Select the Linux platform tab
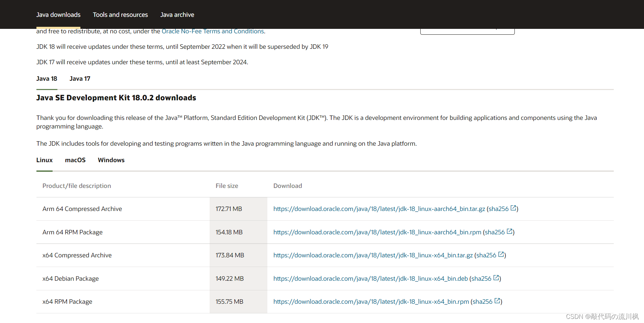Viewport: 644px width, 323px height. click(x=44, y=160)
